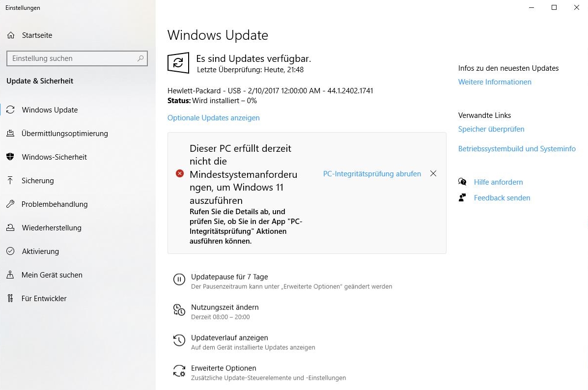Select Wiederherstellung in the sidebar
This screenshot has width=588, height=390.
[x=78, y=228]
